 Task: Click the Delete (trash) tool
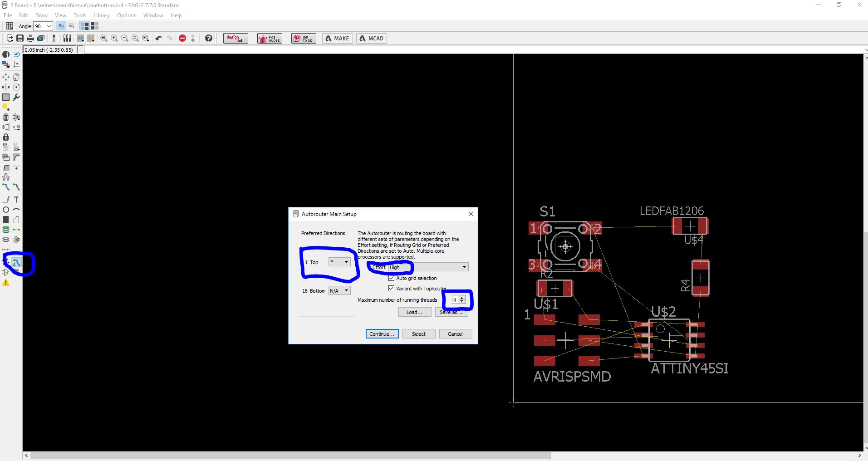(x=6, y=117)
